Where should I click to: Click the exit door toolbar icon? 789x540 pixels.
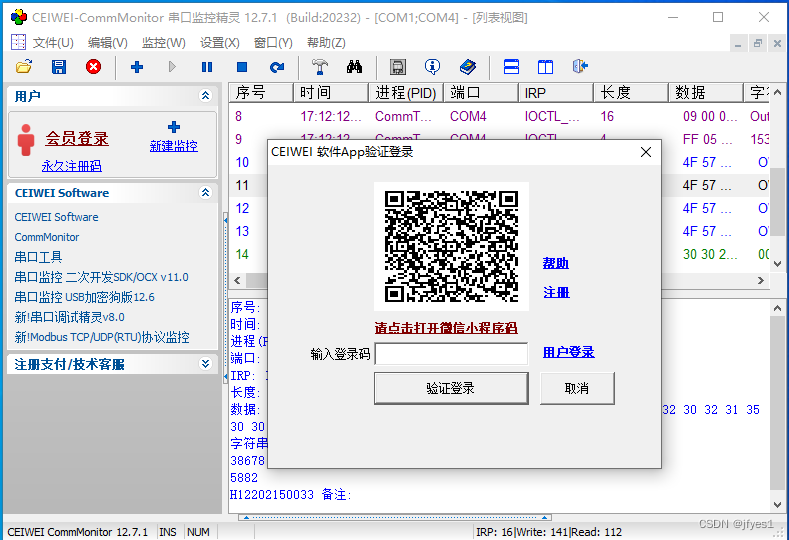580,66
